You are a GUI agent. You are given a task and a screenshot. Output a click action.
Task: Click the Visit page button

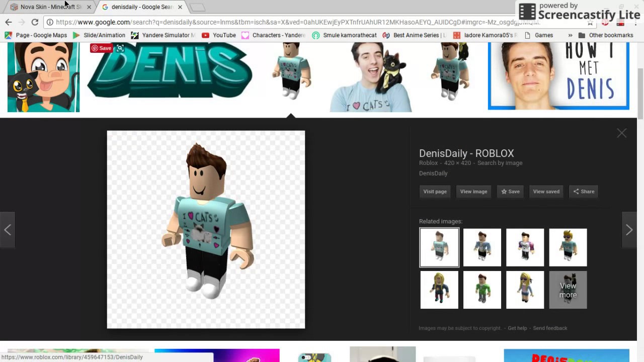435,192
